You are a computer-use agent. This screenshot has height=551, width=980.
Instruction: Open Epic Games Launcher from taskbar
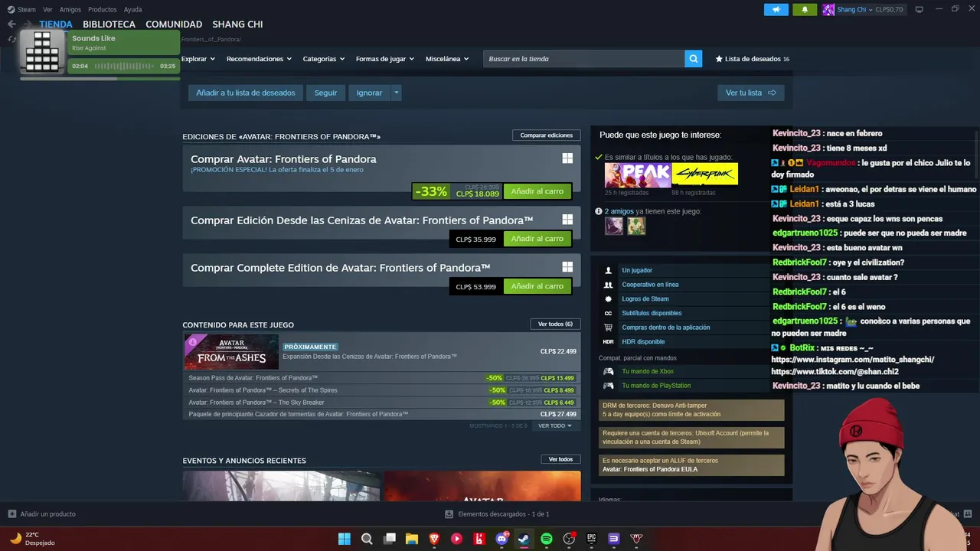[591, 539]
